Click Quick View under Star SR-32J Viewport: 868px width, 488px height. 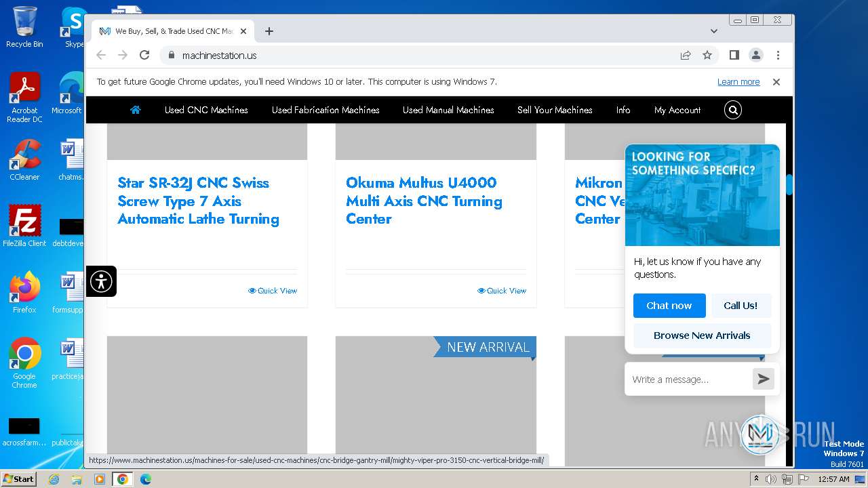pos(273,291)
